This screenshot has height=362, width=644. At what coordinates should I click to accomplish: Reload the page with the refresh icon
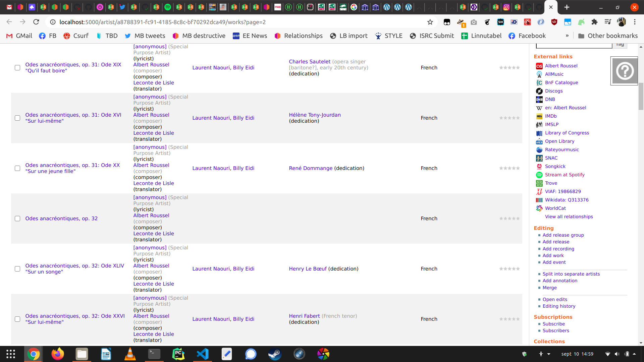tap(36, 22)
